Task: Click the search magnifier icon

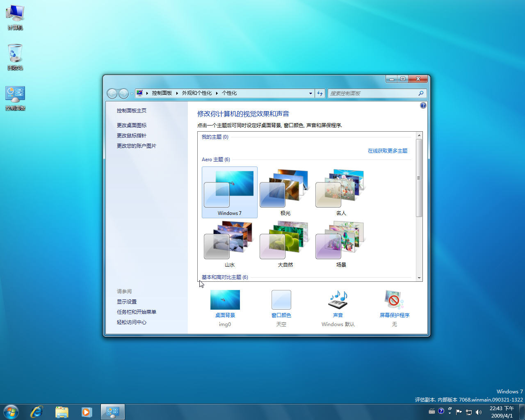Action: [421, 94]
